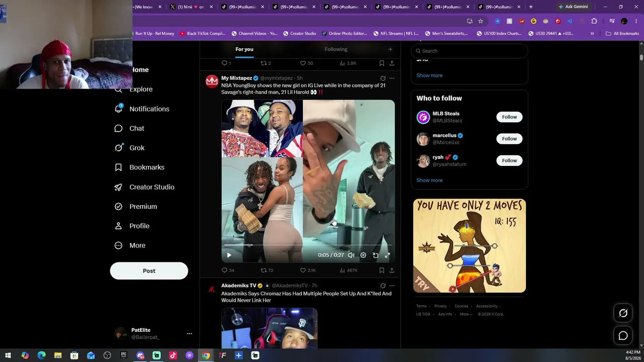Expand the bookmarks bar overflow chevron
This screenshot has width=644, height=362.
pyautogui.click(x=592, y=34)
